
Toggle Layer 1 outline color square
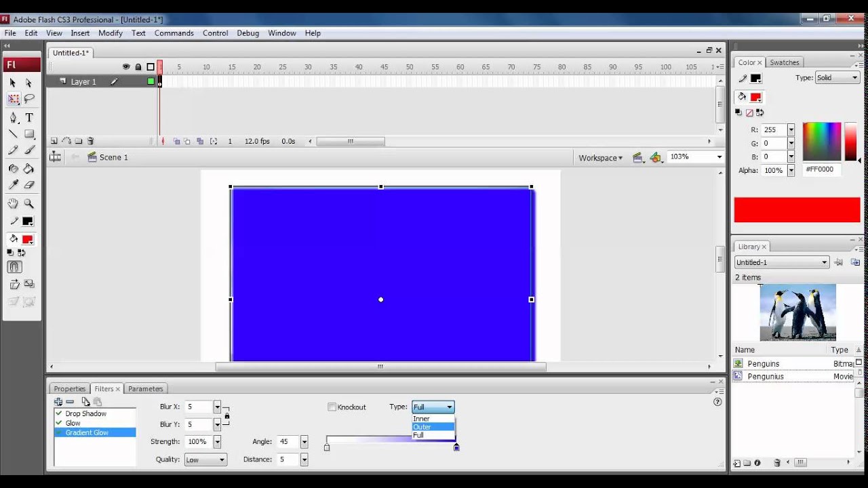click(x=151, y=81)
